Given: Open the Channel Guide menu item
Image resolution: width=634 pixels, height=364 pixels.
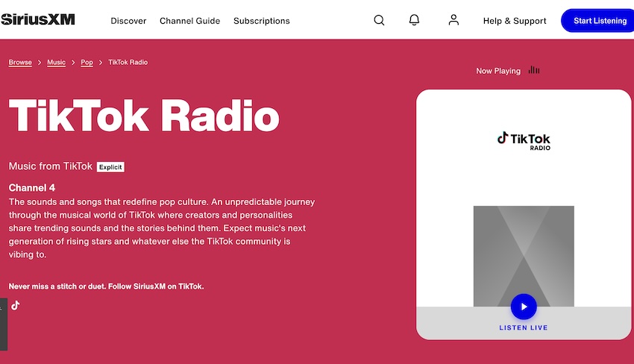Looking at the screenshot, I should (189, 21).
